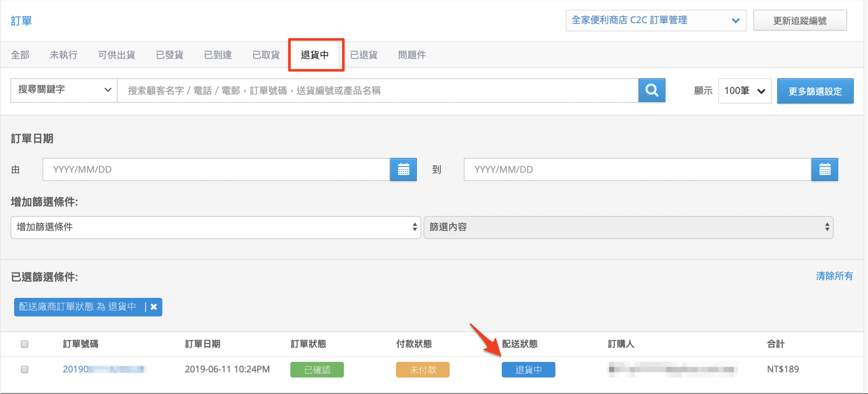Switch to the 問題件 tab
The image size is (868, 394).
coord(412,55)
